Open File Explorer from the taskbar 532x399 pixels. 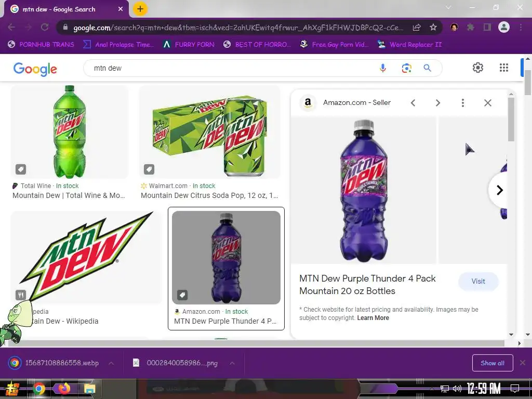click(x=89, y=389)
